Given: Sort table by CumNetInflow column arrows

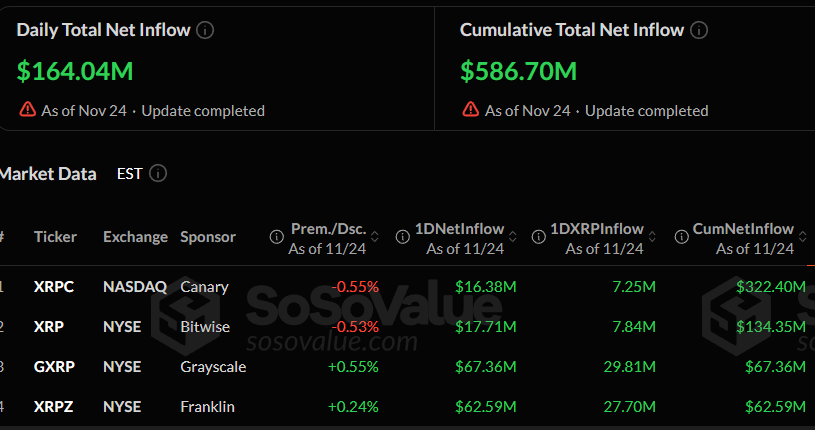Looking at the screenshot, I should coord(802,238).
